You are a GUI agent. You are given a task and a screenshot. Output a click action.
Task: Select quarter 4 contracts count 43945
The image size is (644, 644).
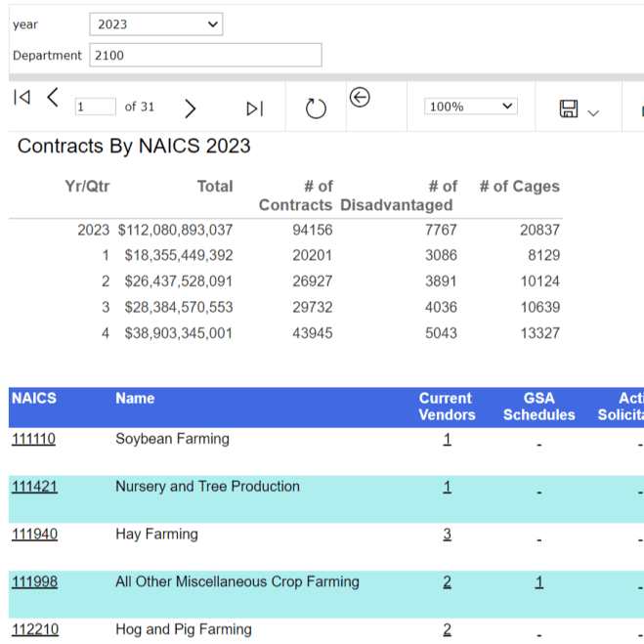313,333
